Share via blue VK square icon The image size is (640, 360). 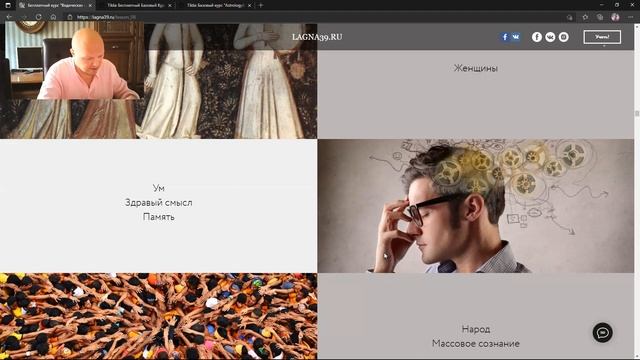click(x=516, y=37)
